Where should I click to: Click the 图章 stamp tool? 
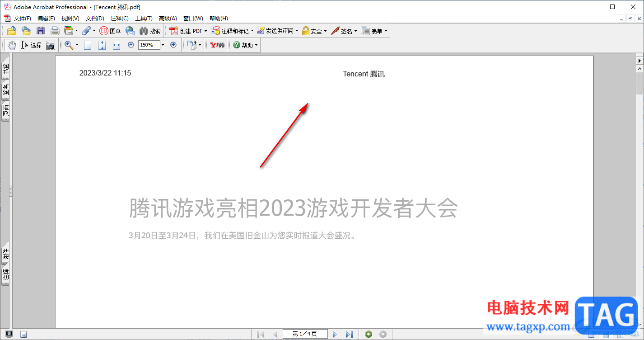tap(110, 31)
